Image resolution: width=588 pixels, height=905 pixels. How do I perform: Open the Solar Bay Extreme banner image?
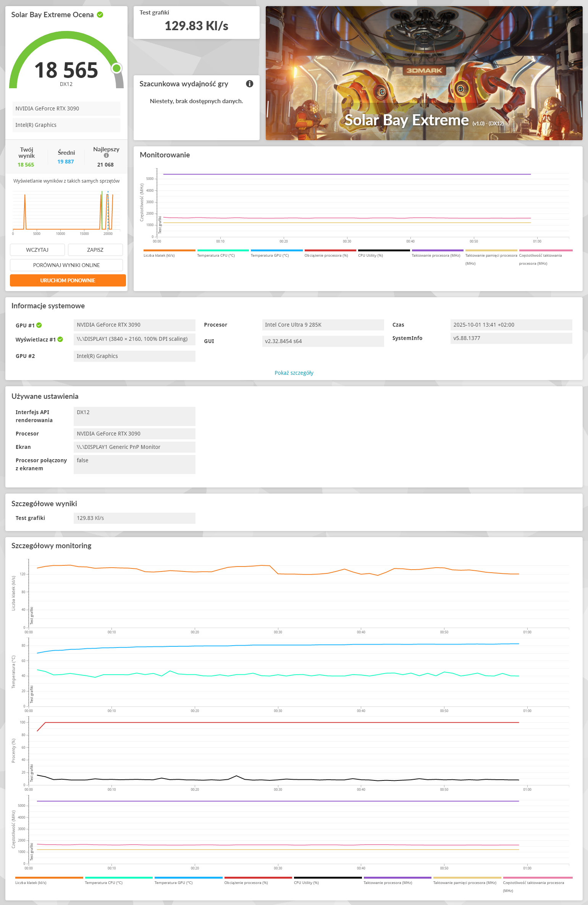[424, 73]
